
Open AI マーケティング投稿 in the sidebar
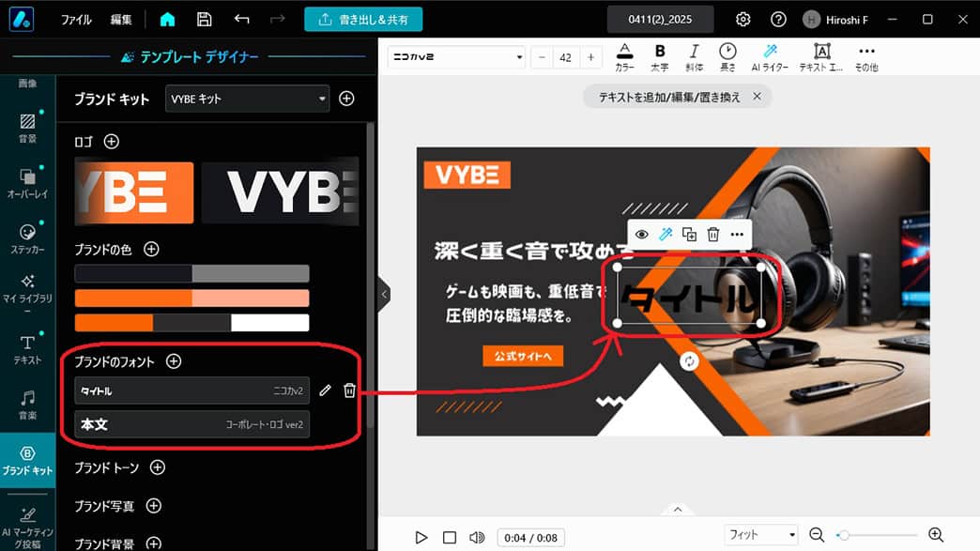(x=27, y=524)
